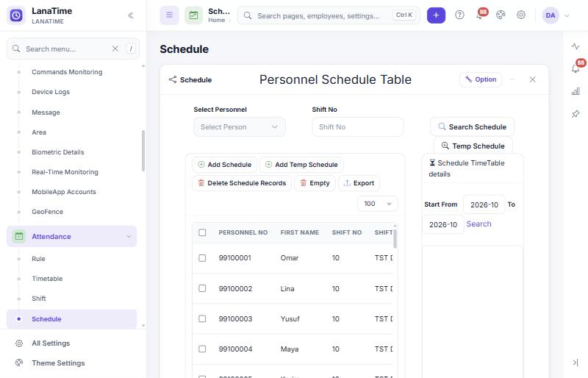Viewport: 588px width, 378px height.
Task: Open the hamburger menu button
Action: coord(170,15)
